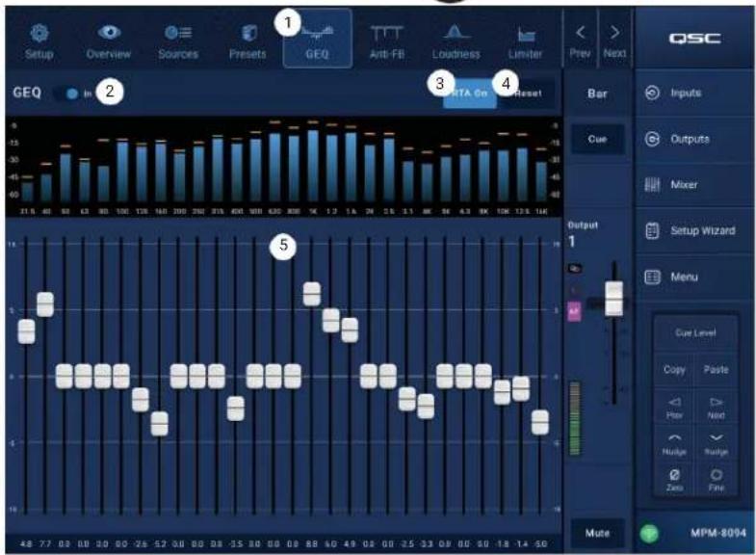
Task: Select the 1K fader showing 8.8
Action: coord(311,294)
